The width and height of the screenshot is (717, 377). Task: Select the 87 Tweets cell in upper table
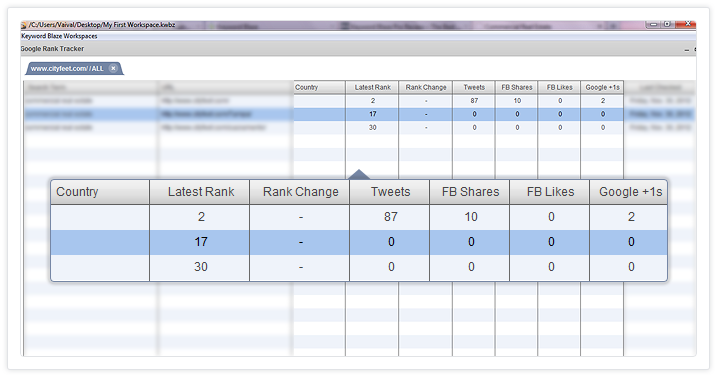point(474,101)
